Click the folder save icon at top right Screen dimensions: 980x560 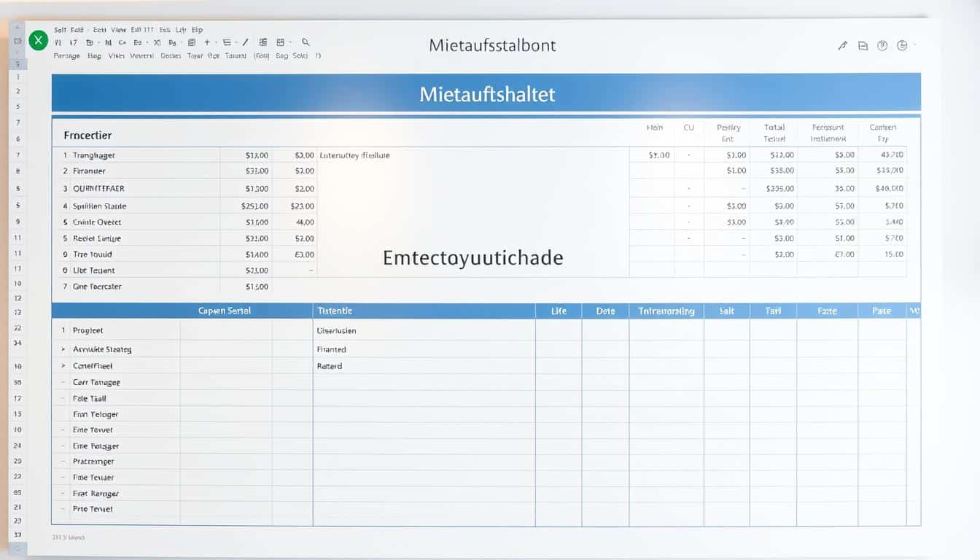click(863, 46)
